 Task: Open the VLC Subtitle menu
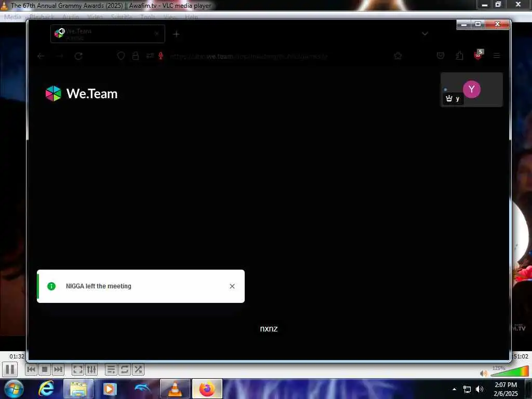coord(122,17)
